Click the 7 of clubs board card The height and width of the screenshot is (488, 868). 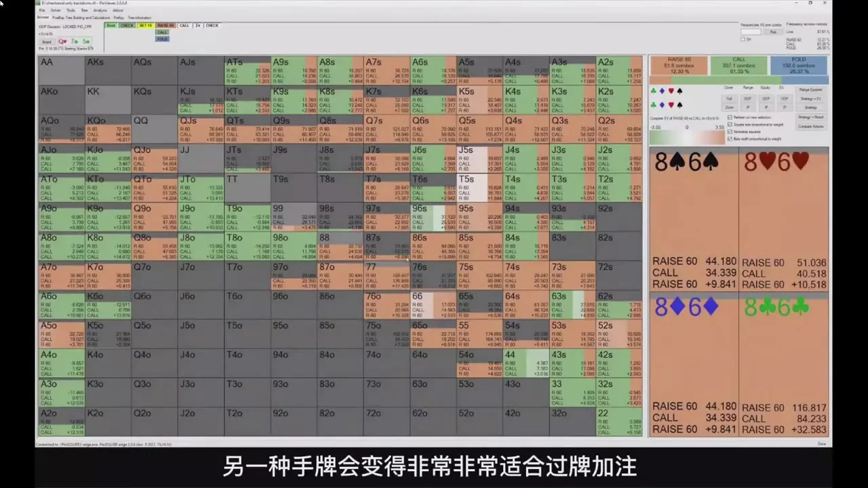click(x=73, y=41)
